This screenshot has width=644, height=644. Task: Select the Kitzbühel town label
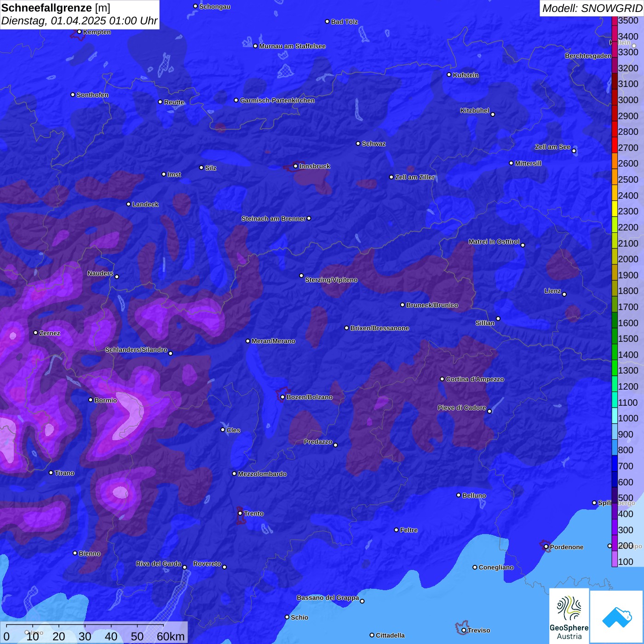[475, 110]
